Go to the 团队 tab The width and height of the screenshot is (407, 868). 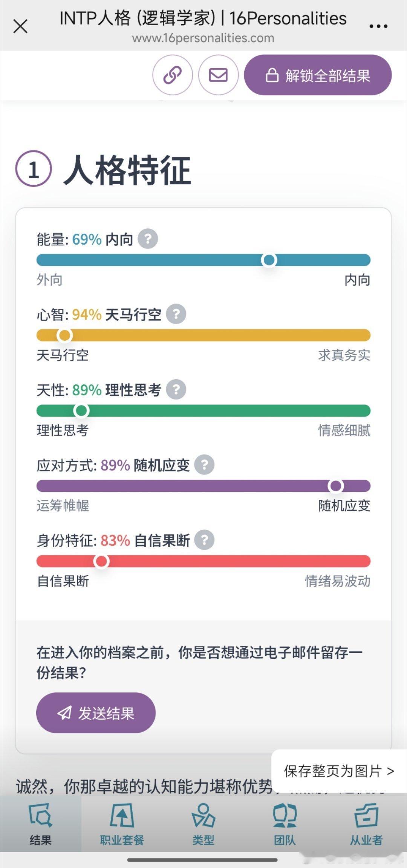(285, 825)
